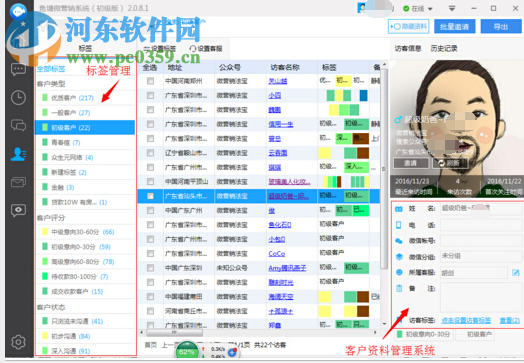Click the 微信帐号 input field
Viewport: 524px width, 363px height.
pos(481,241)
